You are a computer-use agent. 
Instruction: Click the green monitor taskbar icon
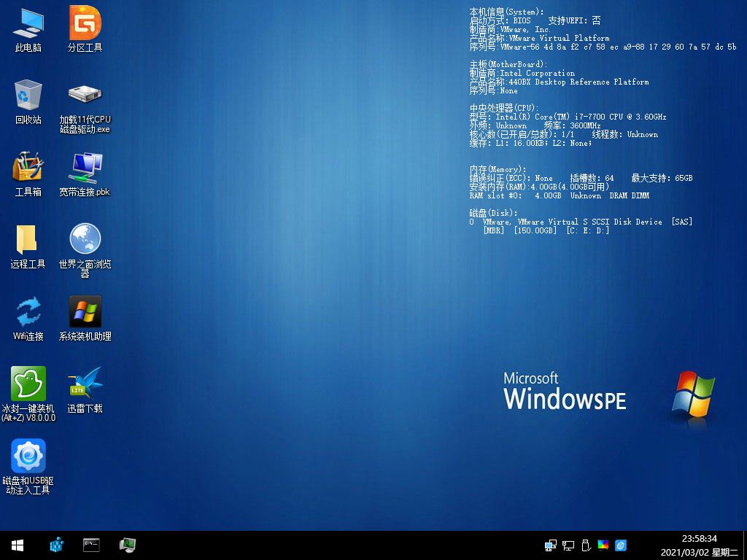coord(127,545)
